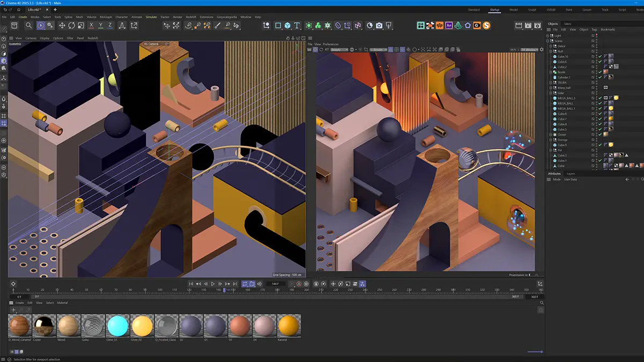The image size is (644, 362).
Task: Open the After Effects plugin icon
Action: (x=449, y=25)
